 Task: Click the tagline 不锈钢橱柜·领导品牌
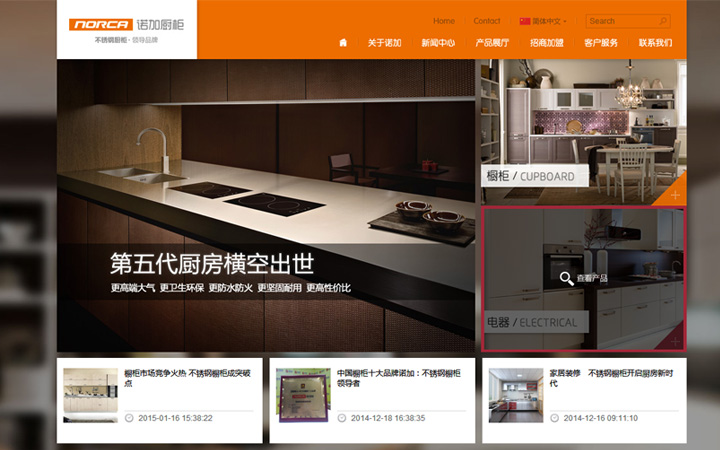pyautogui.click(x=126, y=40)
